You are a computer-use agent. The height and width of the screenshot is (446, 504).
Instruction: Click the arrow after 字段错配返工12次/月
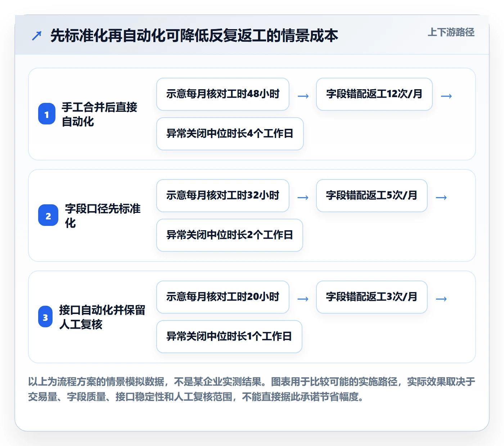446,96
